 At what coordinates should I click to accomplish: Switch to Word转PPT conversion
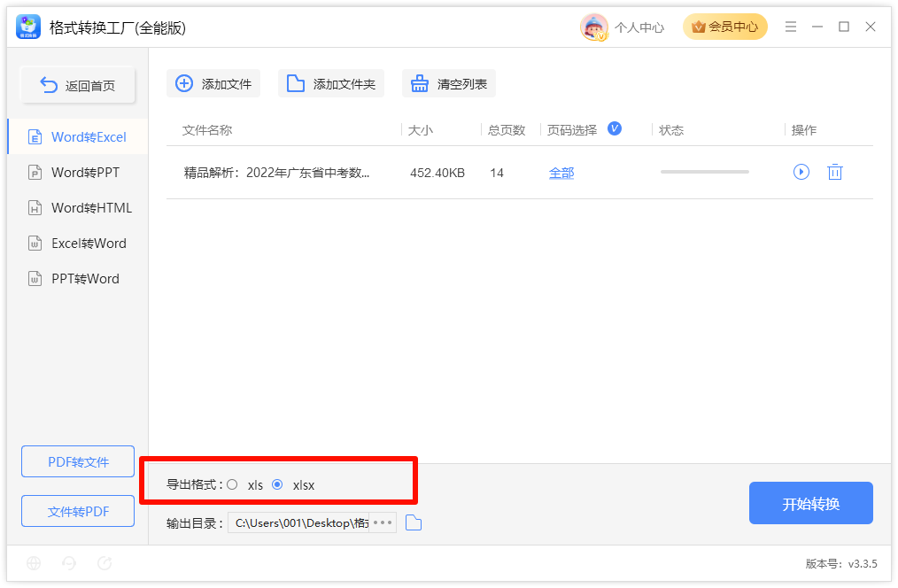[78, 173]
